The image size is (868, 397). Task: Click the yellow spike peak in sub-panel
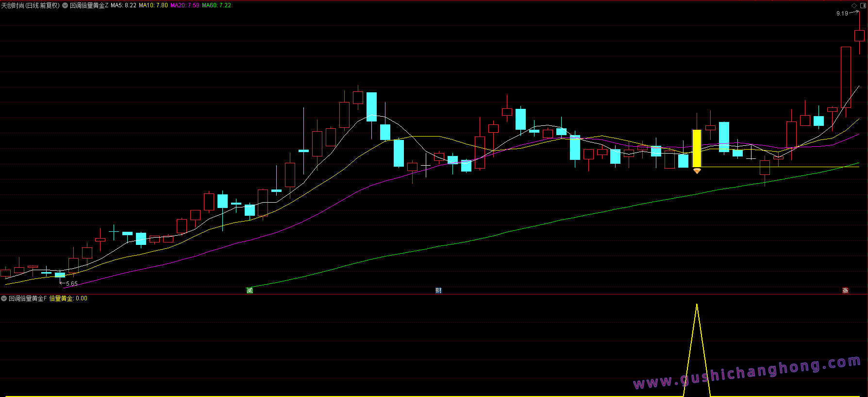[x=697, y=305]
